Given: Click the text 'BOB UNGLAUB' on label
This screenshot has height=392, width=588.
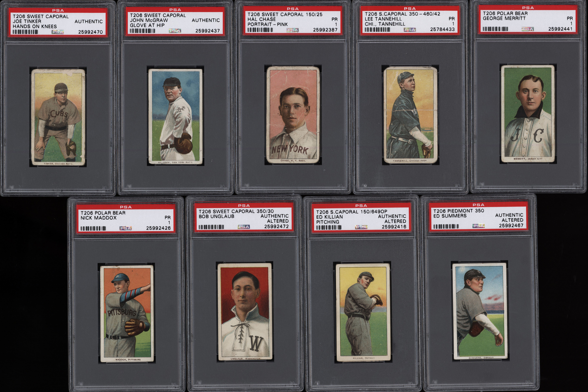Looking at the screenshot, I should (216, 216).
